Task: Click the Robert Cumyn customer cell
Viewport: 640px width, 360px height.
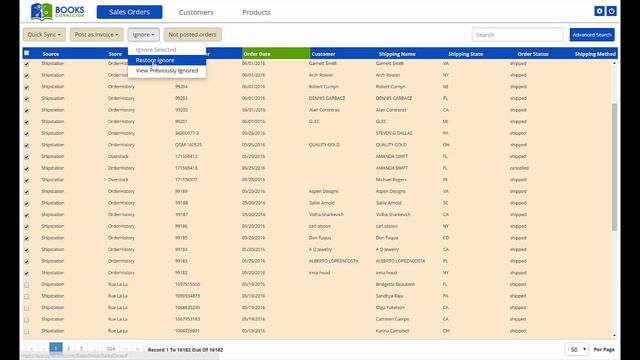Action: (x=324, y=87)
